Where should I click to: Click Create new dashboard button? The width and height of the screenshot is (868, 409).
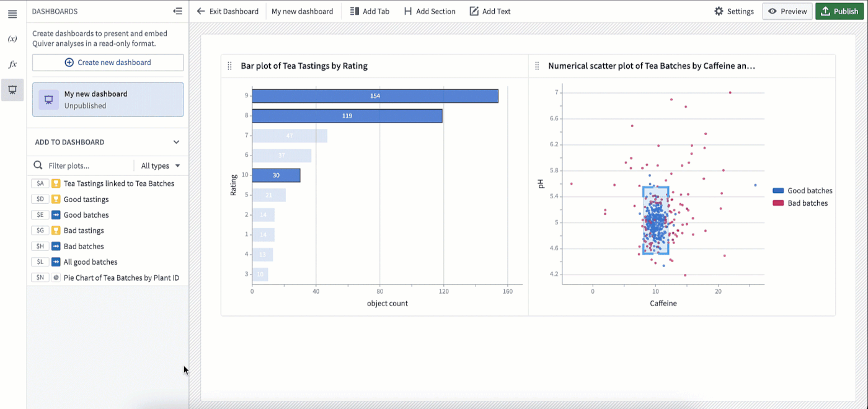(108, 63)
